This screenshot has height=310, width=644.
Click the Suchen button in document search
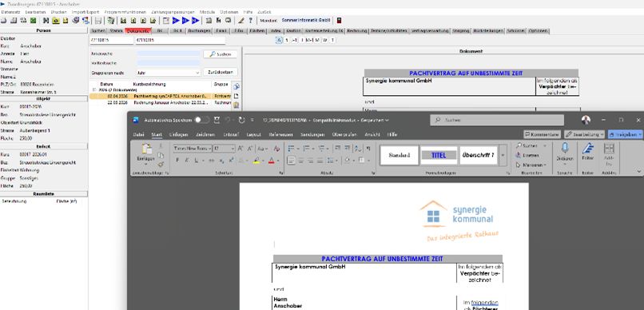(221, 54)
